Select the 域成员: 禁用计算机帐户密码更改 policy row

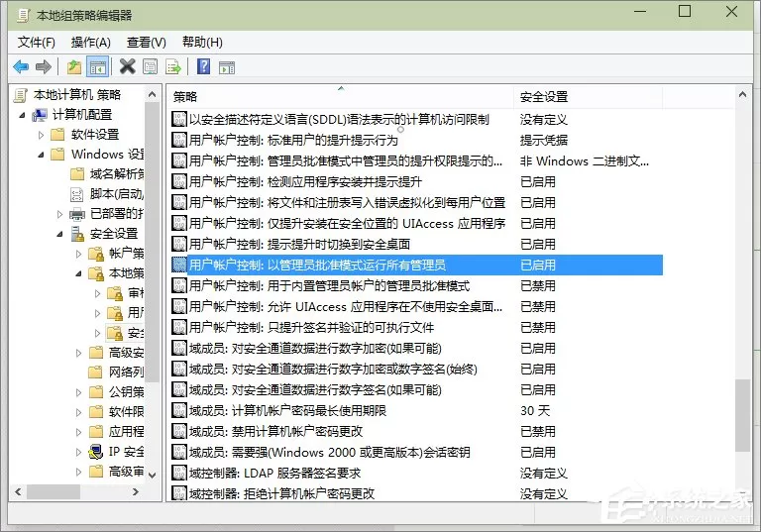coord(417,432)
